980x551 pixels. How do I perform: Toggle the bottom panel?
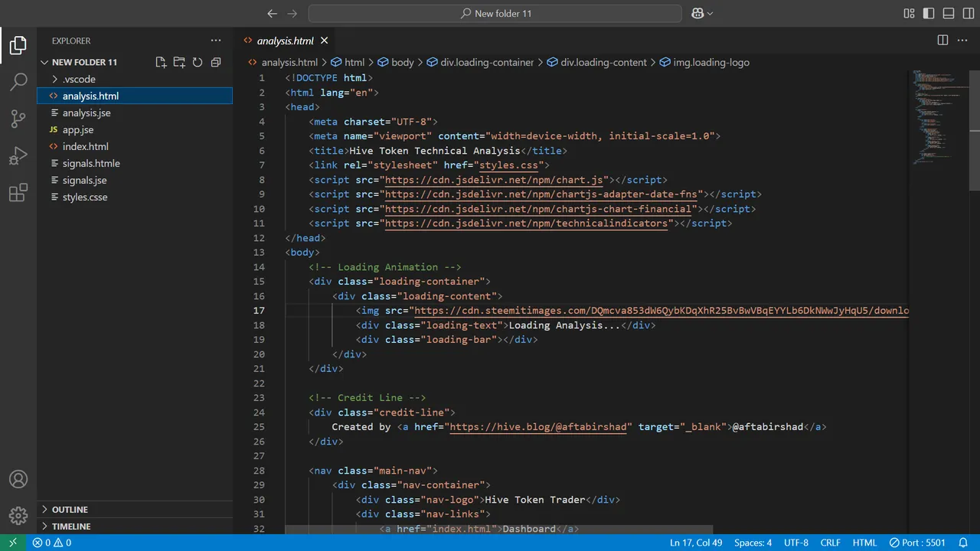(949, 13)
